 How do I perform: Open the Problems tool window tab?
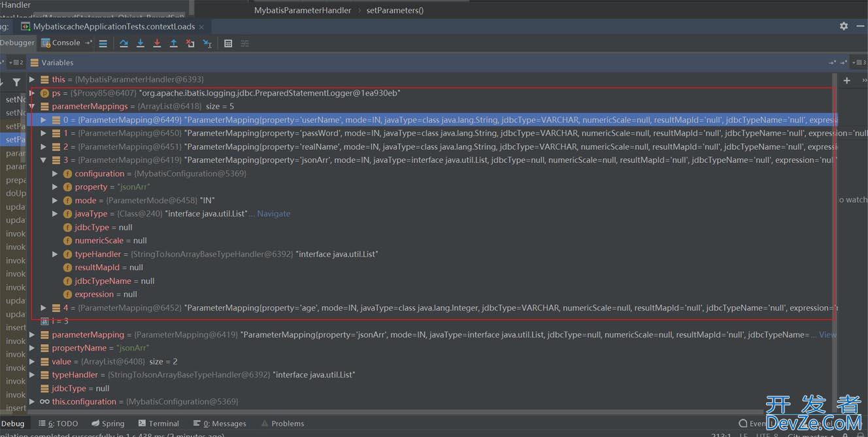pos(282,423)
